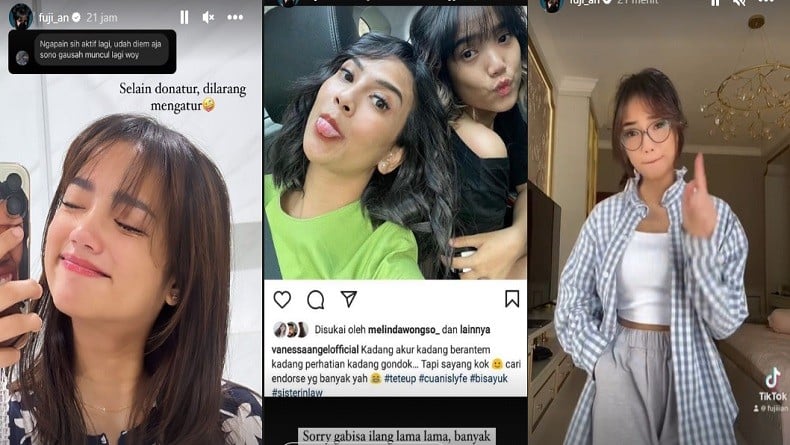Viewport: 790px width, 445px height.
Task: Open comments on the Instagram post
Action: click(x=316, y=300)
